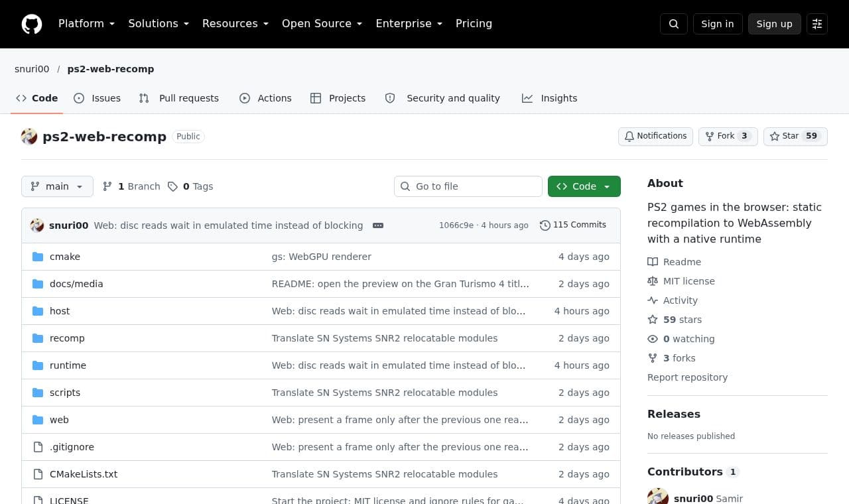Screen dimensions: 849x504
Task: Click the commit author avatar in latest commit row
Action: pyautogui.click(x=37, y=225)
